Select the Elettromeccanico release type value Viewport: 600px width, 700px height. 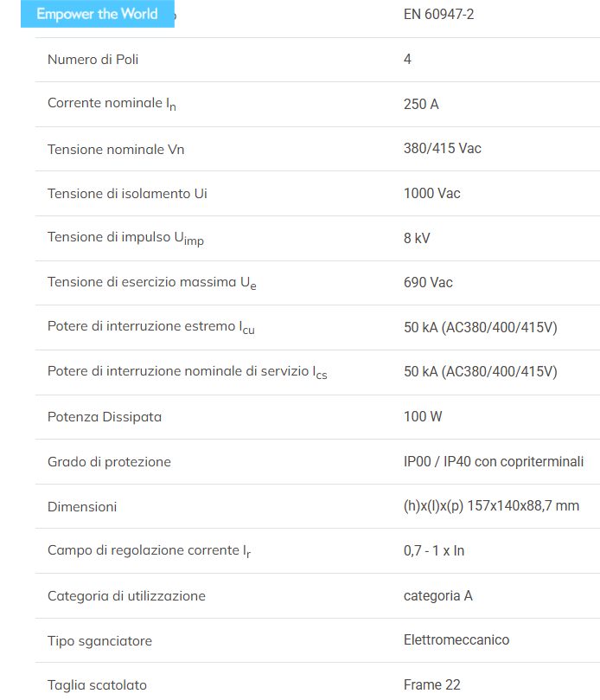click(456, 639)
